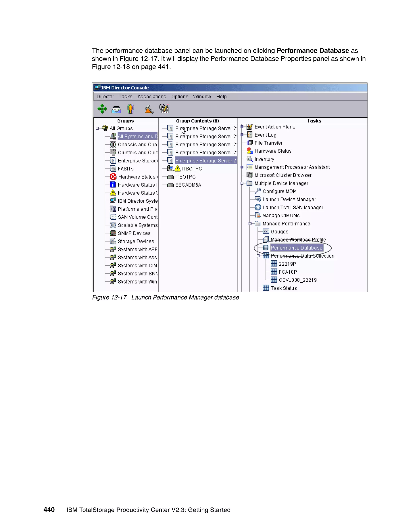Click the Hardware Status warning yellow triangle icon

tap(113, 193)
